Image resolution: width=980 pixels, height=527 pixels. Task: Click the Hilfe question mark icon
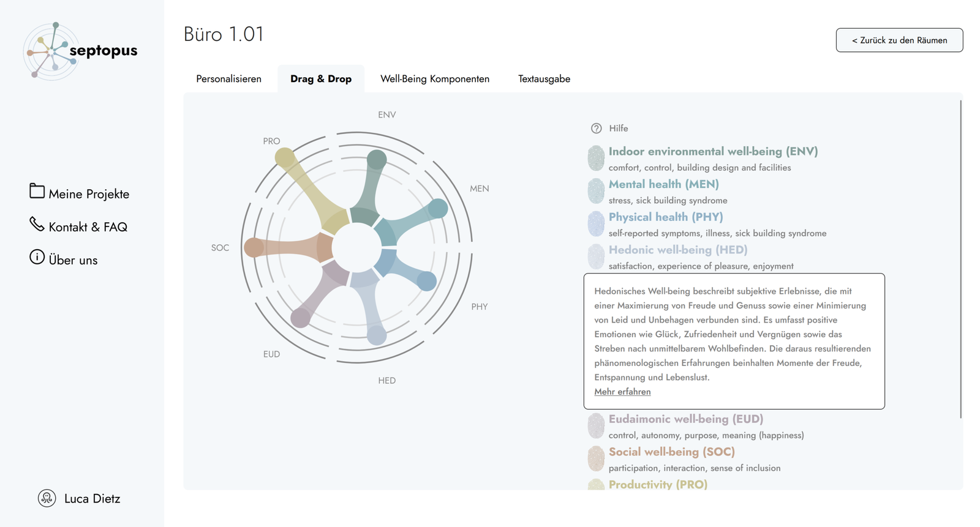[x=596, y=129]
